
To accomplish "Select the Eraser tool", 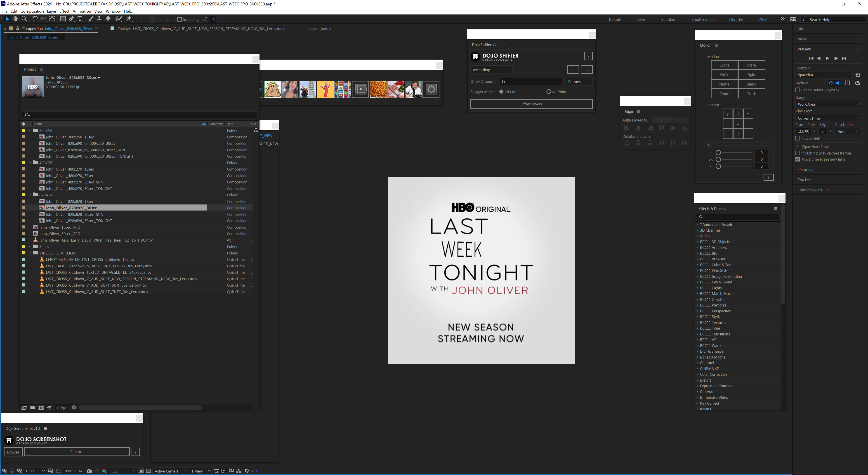I will click(108, 19).
